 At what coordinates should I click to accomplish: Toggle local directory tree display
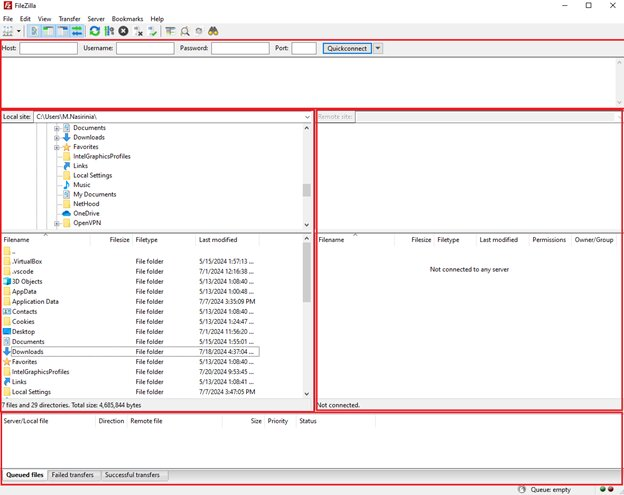tap(48, 31)
